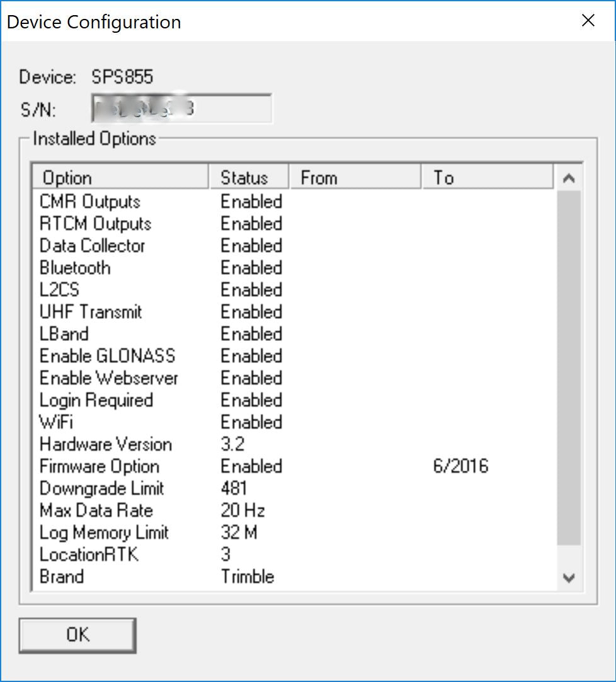Select the Hardware Version row

pyautogui.click(x=105, y=444)
